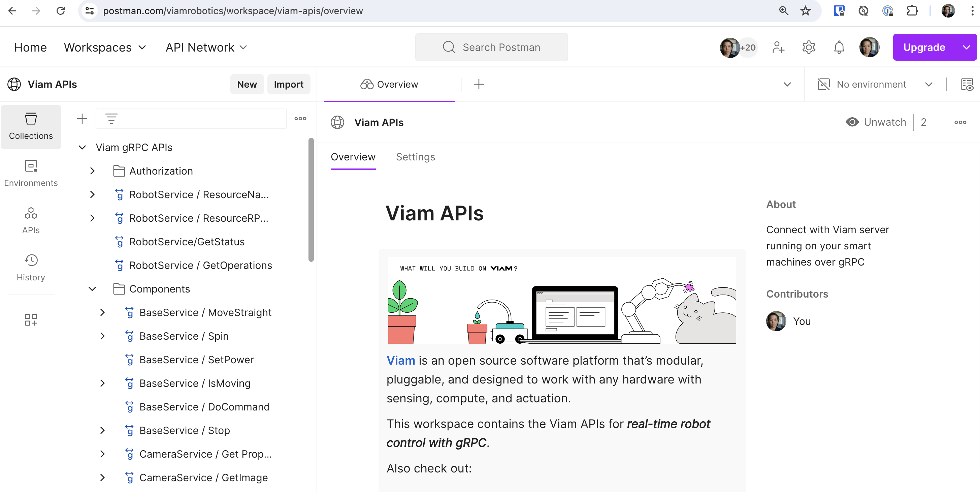This screenshot has height=492, width=980.
Task: Expand BaseService / MoveStraight request
Action: point(102,313)
